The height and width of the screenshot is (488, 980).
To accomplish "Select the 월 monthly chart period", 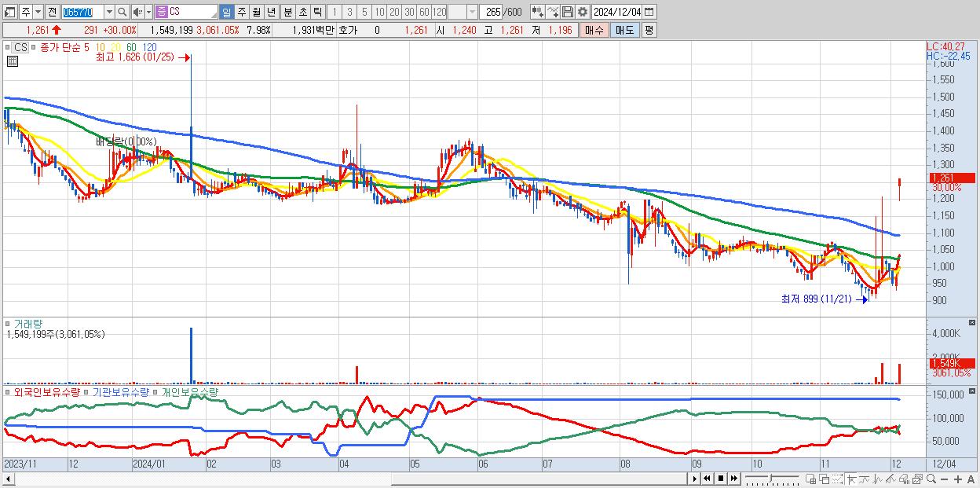I will click(x=257, y=12).
